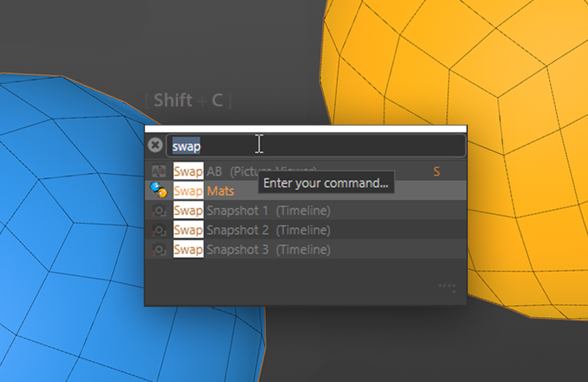
Task: Click the Swap Mats blue-yellow spheres icon
Action: click(x=159, y=190)
